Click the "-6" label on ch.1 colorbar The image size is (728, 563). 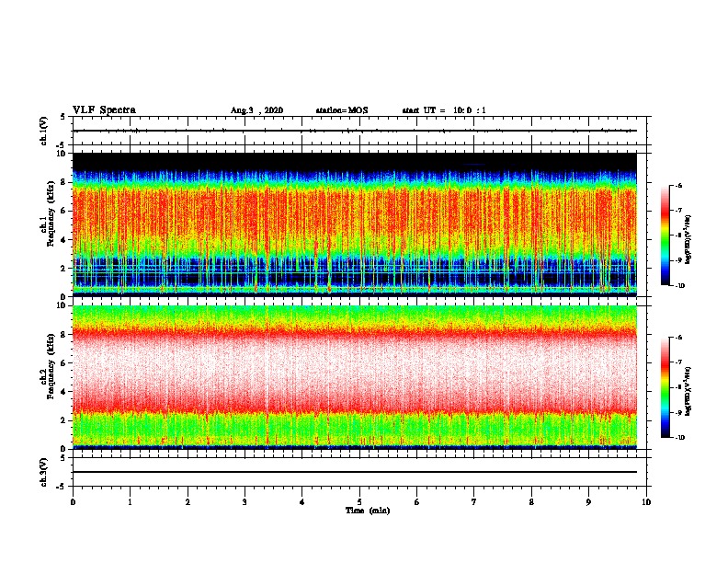point(679,186)
